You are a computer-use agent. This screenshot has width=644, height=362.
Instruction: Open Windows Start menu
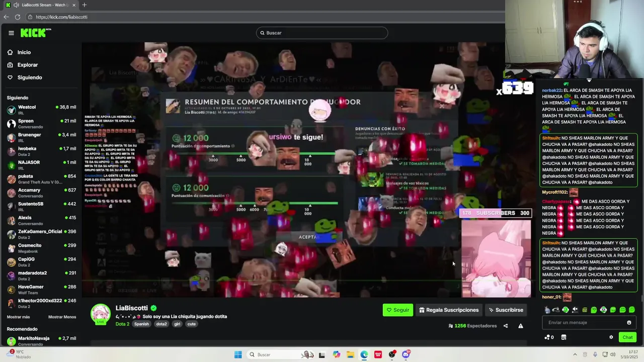[x=238, y=354]
